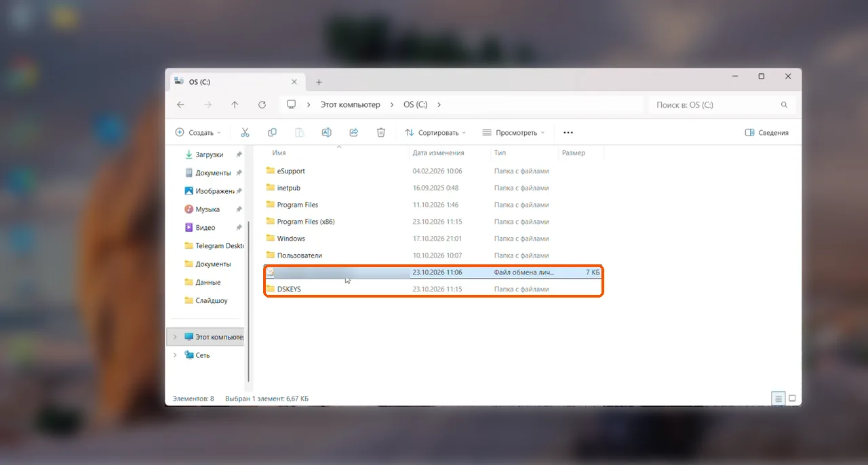Open the Просмотреть view menu

coord(514,133)
